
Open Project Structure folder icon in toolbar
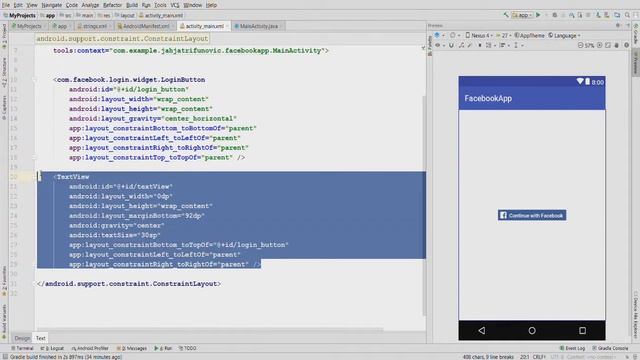617,15
